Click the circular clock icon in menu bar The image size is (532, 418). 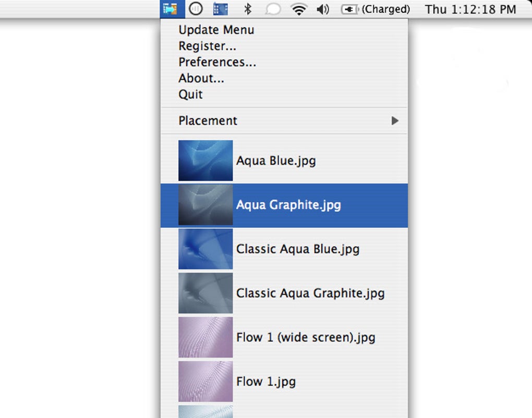click(196, 9)
